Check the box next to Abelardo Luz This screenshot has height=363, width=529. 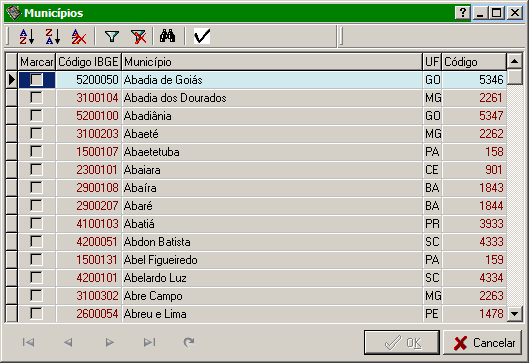[x=36, y=278]
